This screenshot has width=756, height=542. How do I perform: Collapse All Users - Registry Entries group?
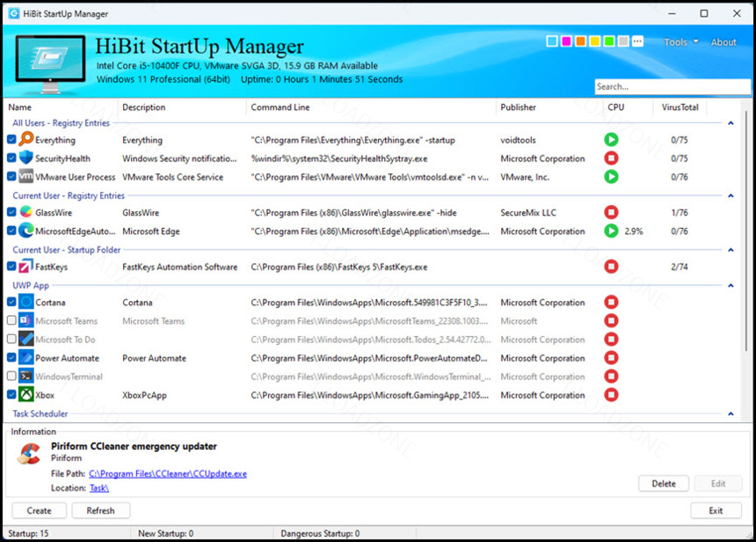(x=731, y=123)
